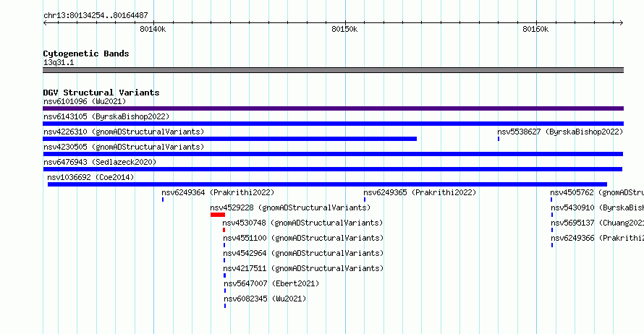Open the nsv5695137 (Chuang) variant label
644x334 pixels.
pos(597,223)
